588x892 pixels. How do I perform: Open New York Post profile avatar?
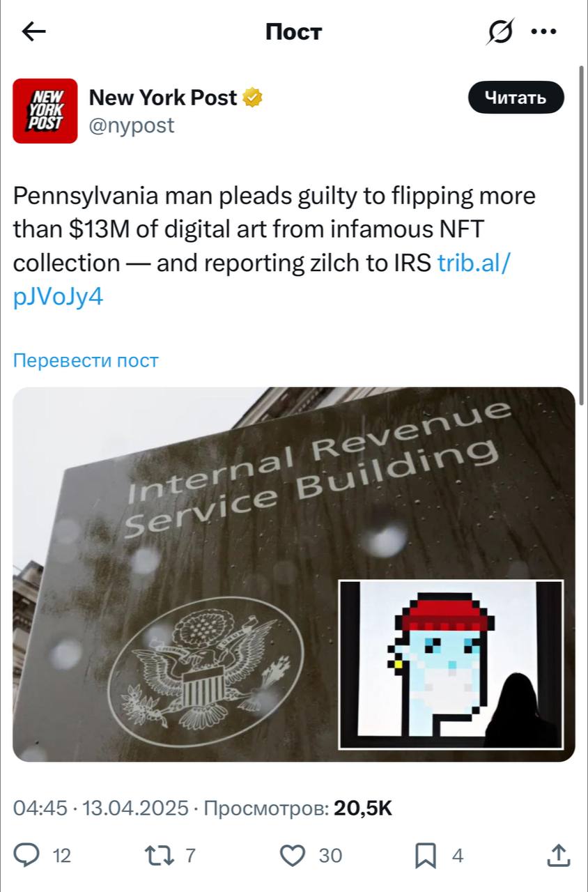(45, 111)
